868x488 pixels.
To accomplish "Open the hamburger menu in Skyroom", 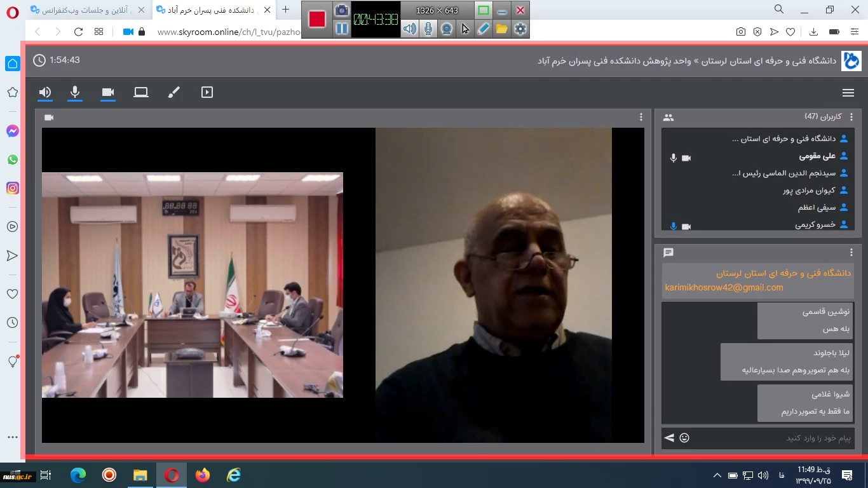I will pyautogui.click(x=848, y=93).
